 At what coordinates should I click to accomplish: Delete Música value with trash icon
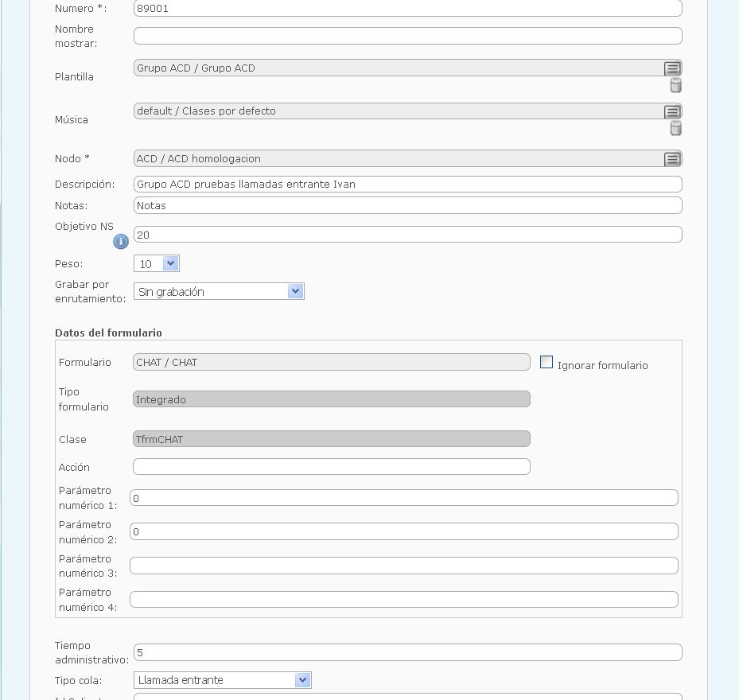click(x=675, y=128)
